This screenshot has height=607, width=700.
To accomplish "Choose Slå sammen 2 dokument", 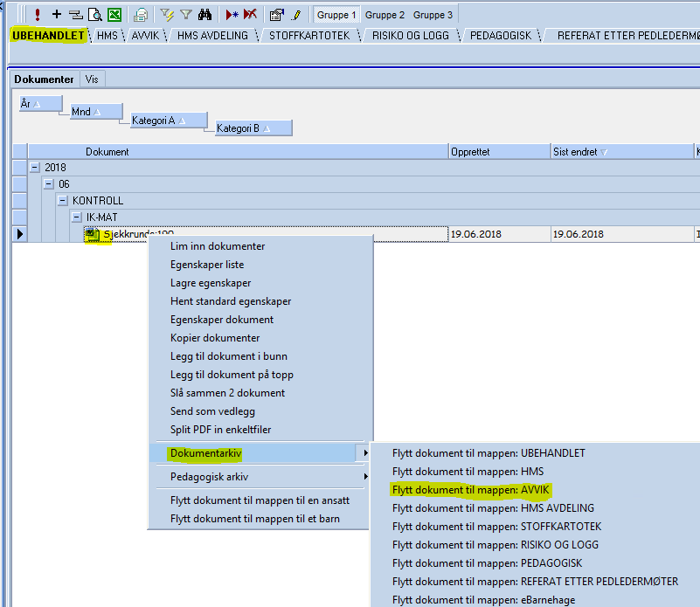I will (x=260, y=393).
